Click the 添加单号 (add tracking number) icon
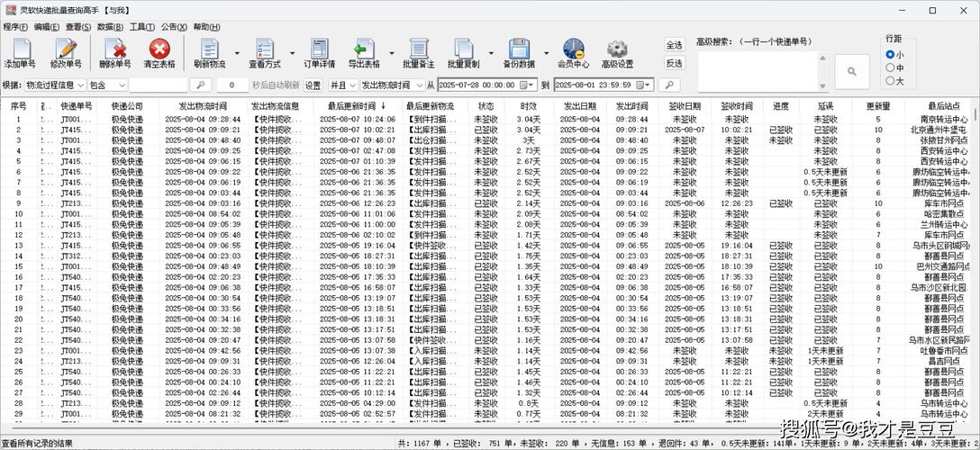 pyautogui.click(x=20, y=49)
